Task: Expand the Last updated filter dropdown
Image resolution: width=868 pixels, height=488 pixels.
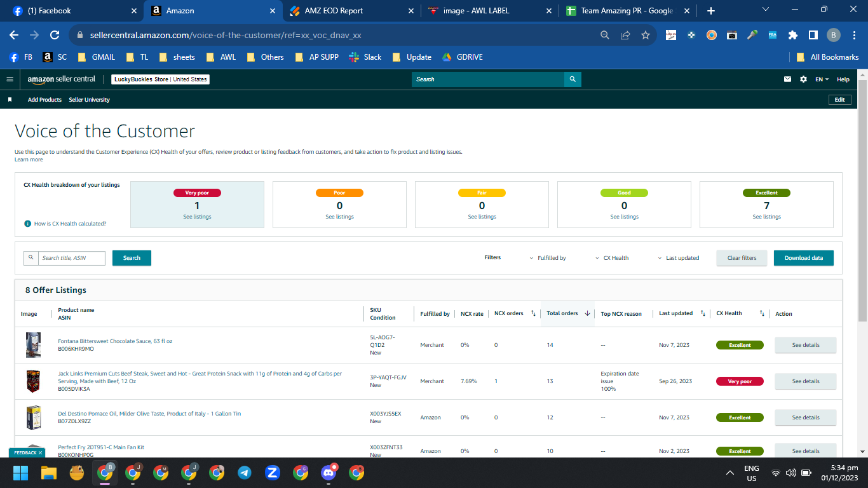Action: (678, 258)
